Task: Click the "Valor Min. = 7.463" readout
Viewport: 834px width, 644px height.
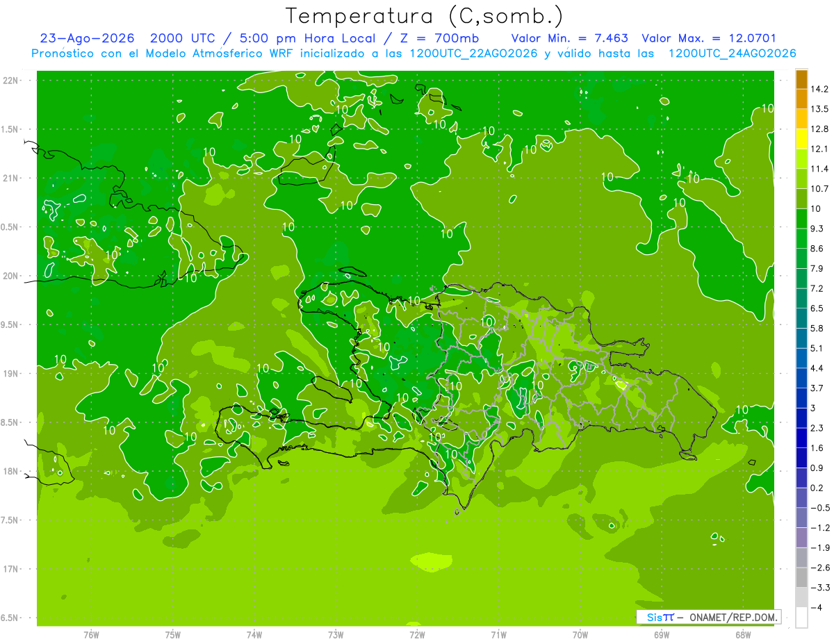Action: pyautogui.click(x=570, y=39)
